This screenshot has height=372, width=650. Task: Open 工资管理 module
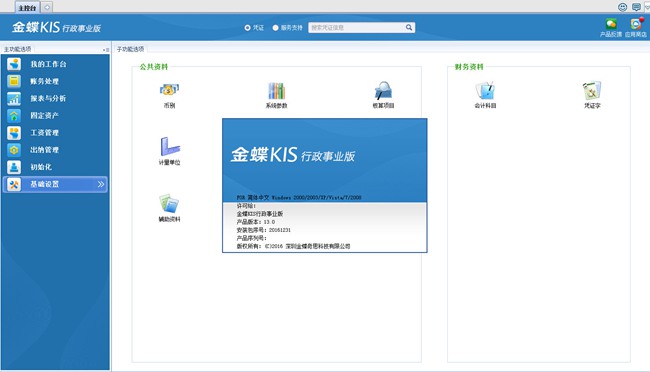point(55,133)
